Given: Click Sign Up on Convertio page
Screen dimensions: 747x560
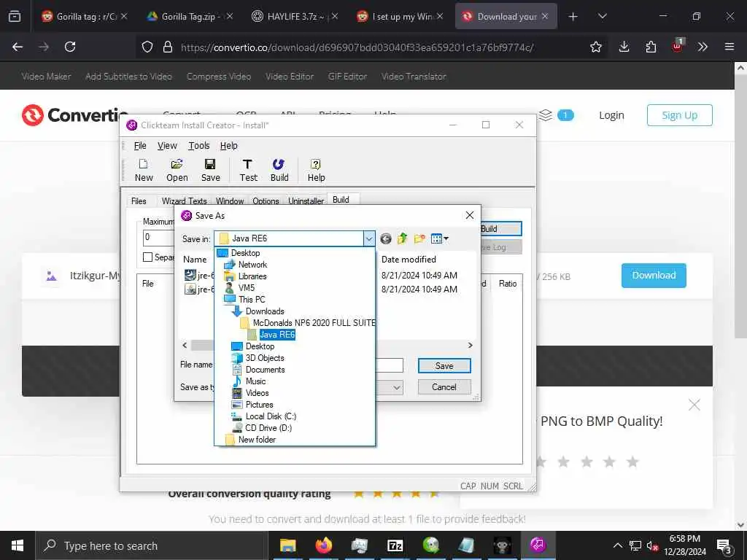Looking at the screenshot, I should 679,115.
